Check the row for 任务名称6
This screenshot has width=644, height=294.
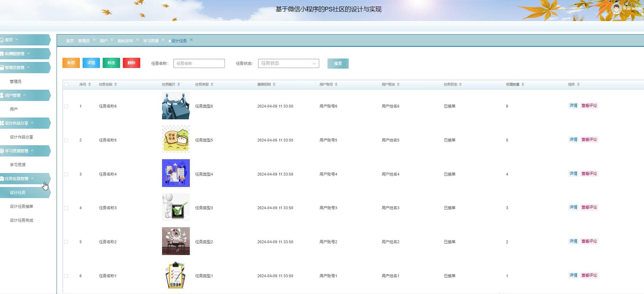click(66, 106)
